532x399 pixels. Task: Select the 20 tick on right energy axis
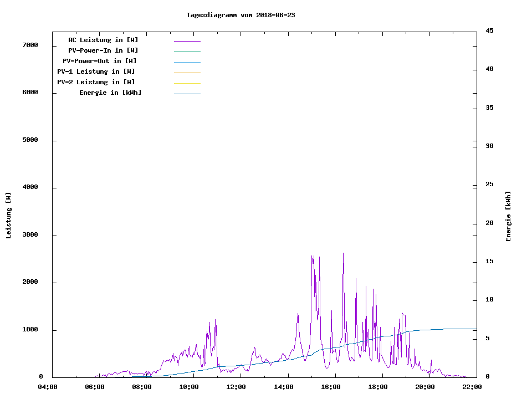(489, 223)
